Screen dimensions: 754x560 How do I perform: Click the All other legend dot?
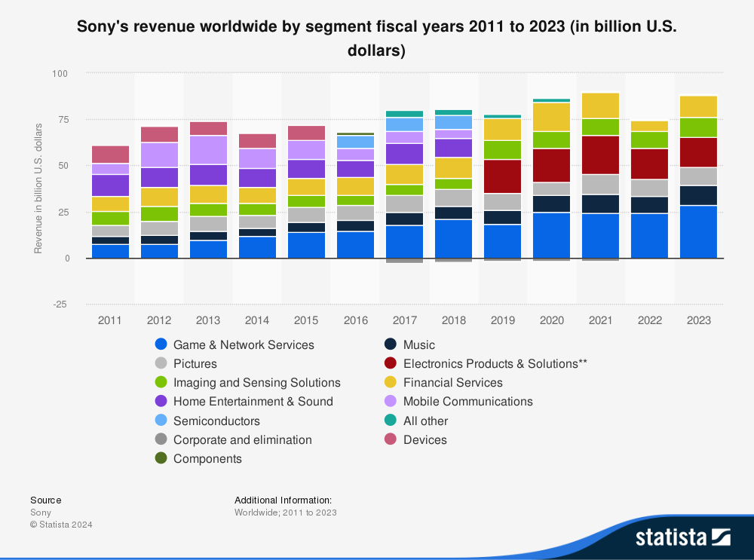[390, 421]
